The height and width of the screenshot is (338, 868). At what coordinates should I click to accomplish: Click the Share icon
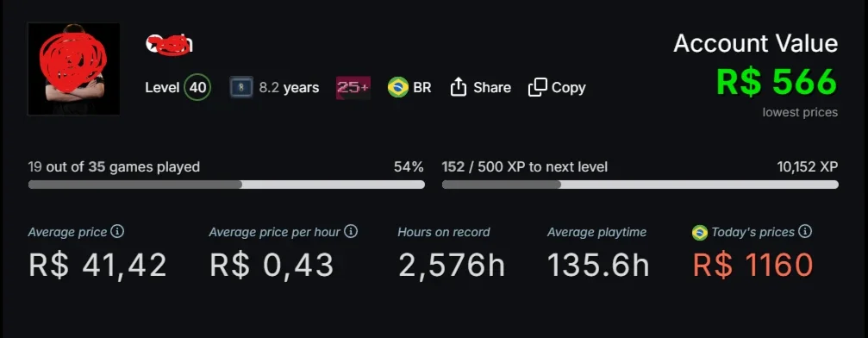pyautogui.click(x=459, y=87)
